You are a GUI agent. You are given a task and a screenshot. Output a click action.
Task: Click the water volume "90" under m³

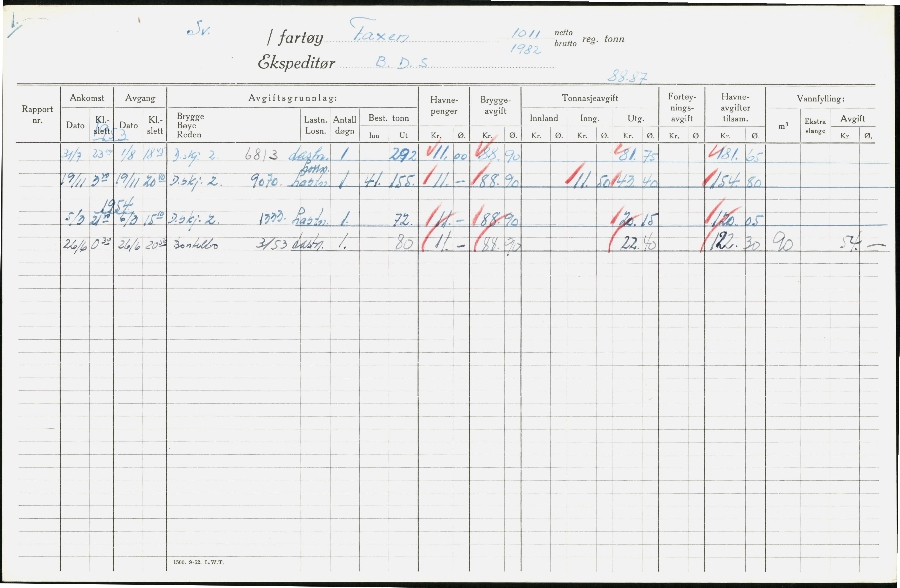pyautogui.click(x=783, y=242)
